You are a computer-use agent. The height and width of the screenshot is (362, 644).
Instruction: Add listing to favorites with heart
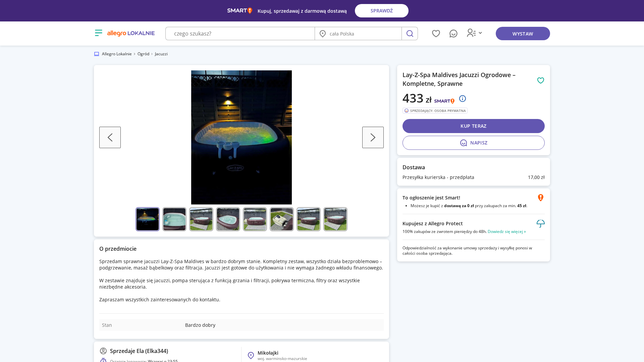point(540,80)
